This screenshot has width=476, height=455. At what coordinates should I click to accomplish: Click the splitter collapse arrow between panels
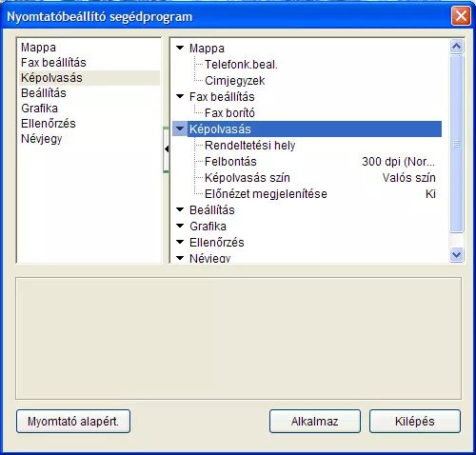pos(166,149)
